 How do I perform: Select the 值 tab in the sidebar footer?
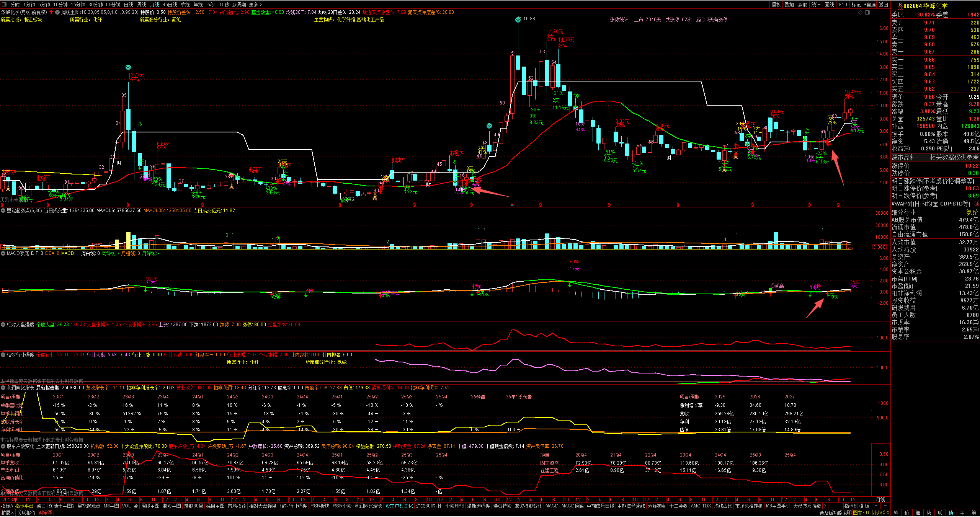[x=951, y=513]
